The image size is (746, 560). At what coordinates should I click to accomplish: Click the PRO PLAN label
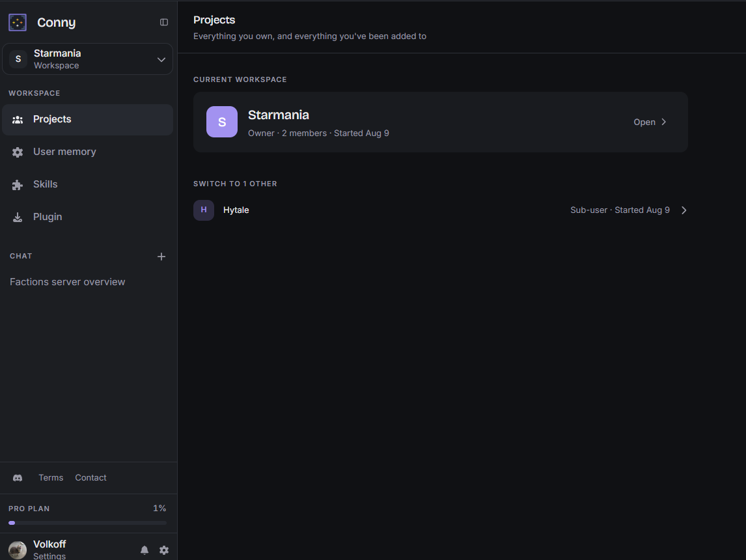29,509
